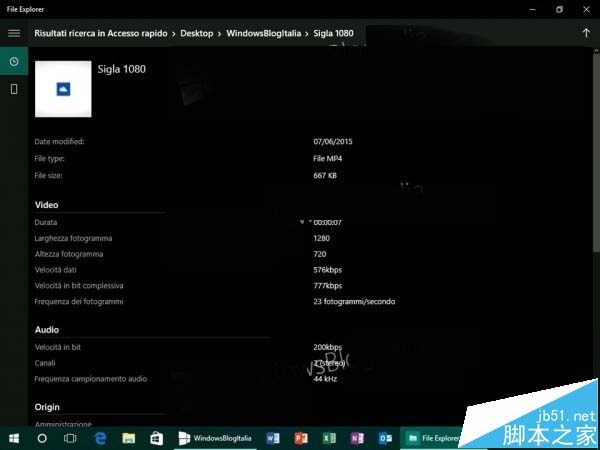Go up one level with arrow

pyautogui.click(x=586, y=33)
